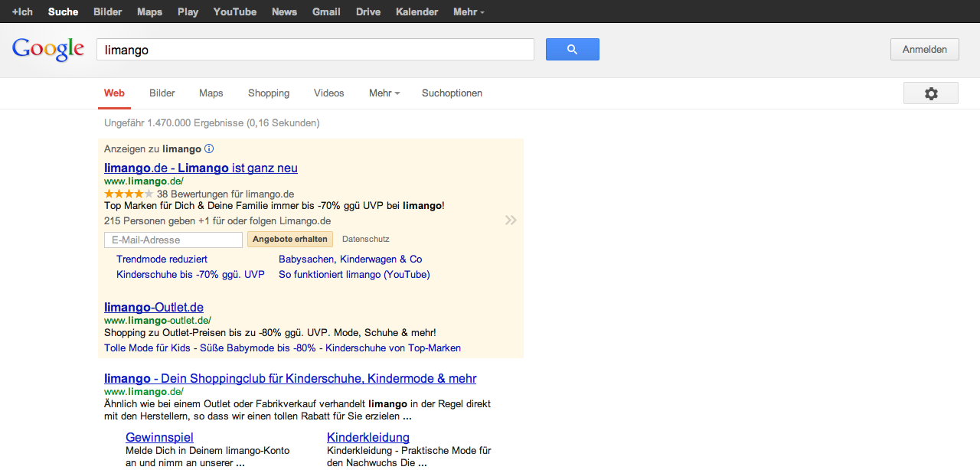Viewport: 980px width, 470px height.
Task: Open the Gewinnspiel sitelink
Action: (x=159, y=438)
